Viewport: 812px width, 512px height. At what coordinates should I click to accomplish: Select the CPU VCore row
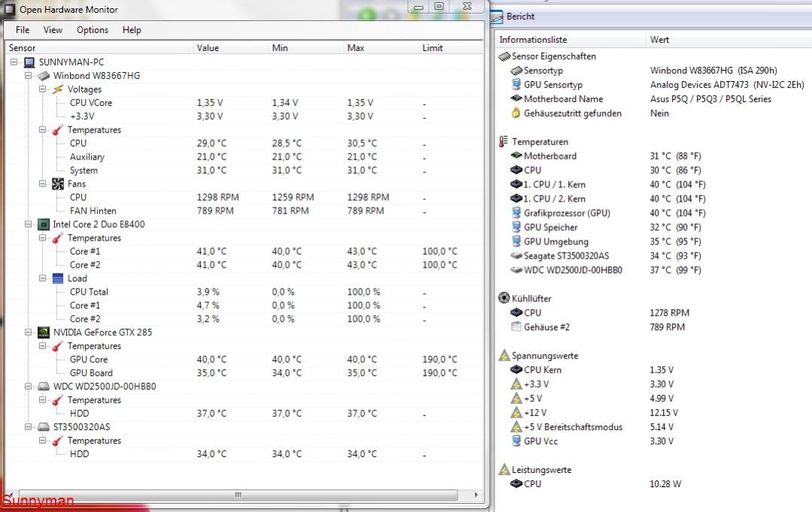pos(243,103)
